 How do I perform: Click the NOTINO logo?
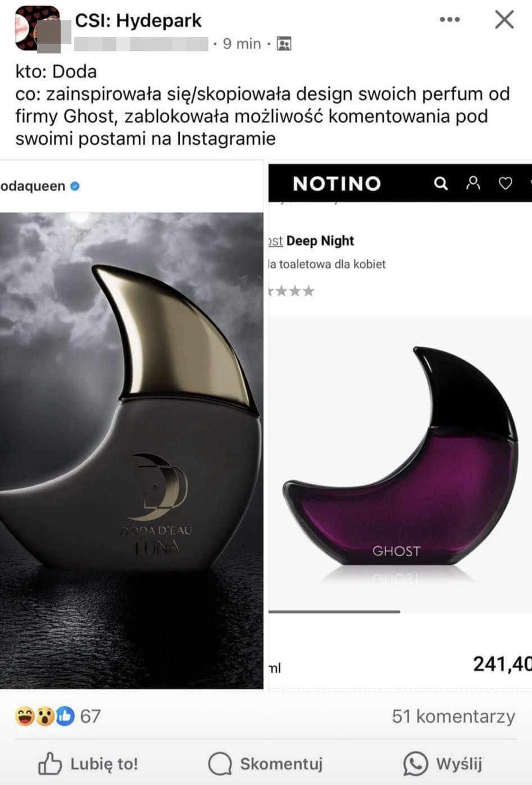(x=337, y=183)
